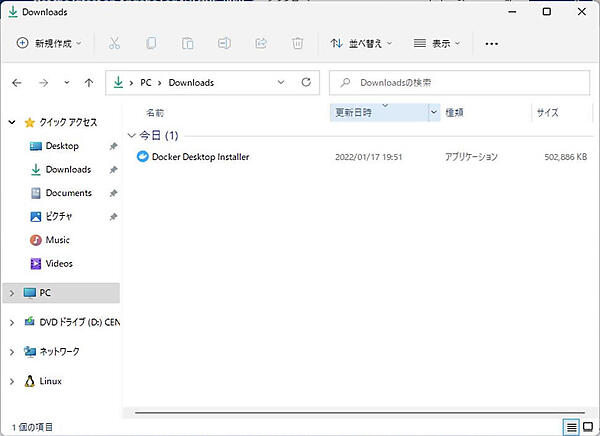Open Music folder in sidebar
The height and width of the screenshot is (436, 600).
pos(57,240)
